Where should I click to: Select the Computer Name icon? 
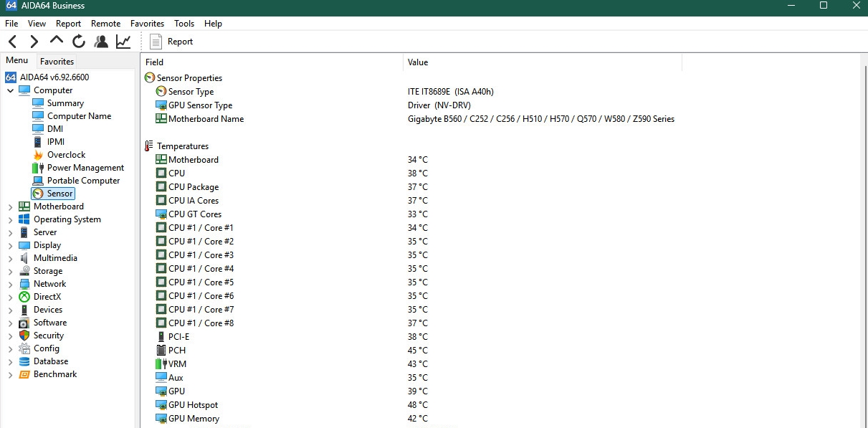[x=38, y=116]
